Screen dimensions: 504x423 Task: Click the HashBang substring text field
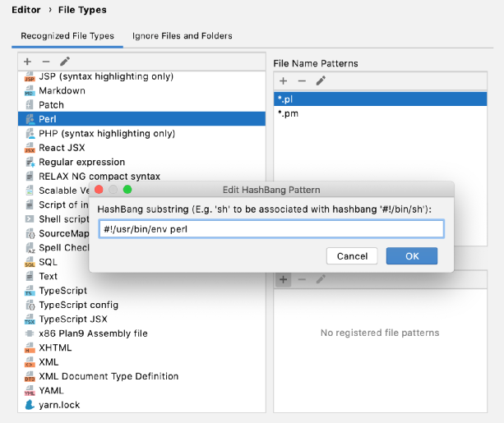coord(270,228)
